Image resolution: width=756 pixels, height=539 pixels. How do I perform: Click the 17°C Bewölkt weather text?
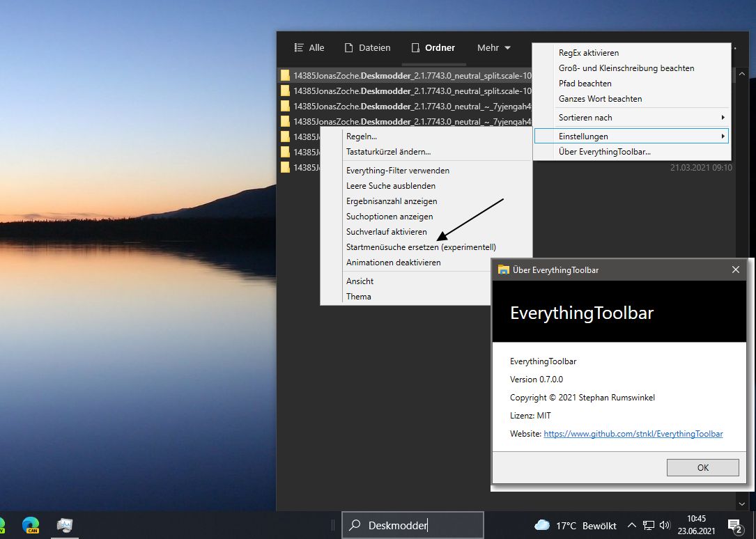[x=586, y=526]
